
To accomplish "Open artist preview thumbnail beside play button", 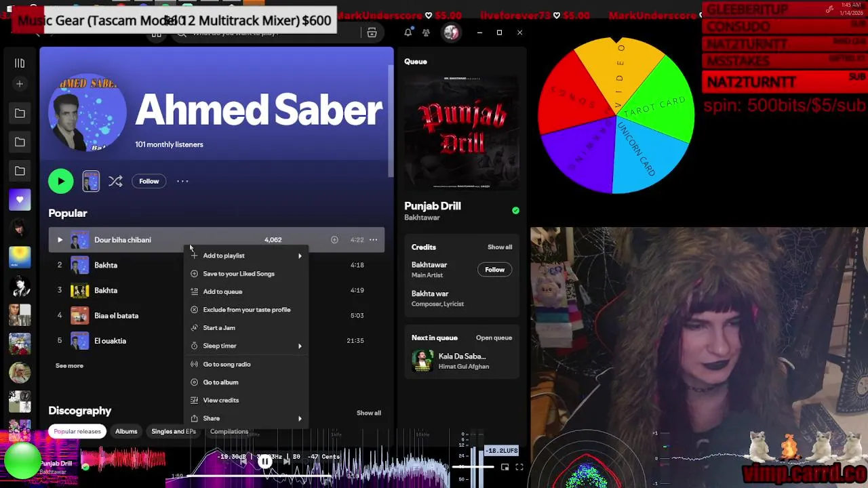I will tap(91, 181).
